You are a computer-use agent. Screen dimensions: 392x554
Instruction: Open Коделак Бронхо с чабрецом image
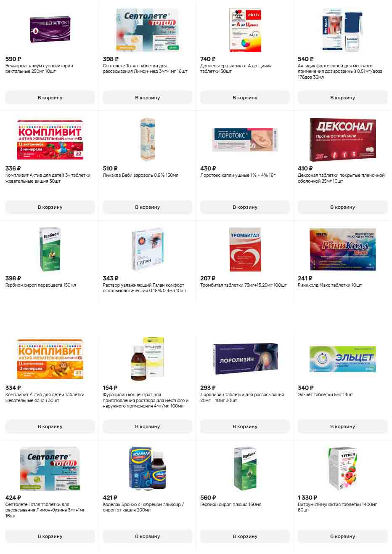click(x=148, y=469)
